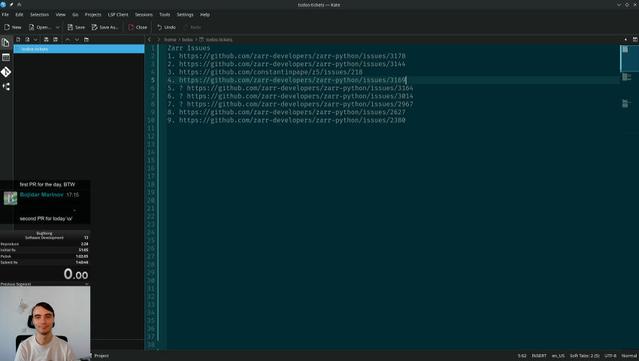Open the Selection menu
639x361 pixels.
pyautogui.click(x=39, y=15)
